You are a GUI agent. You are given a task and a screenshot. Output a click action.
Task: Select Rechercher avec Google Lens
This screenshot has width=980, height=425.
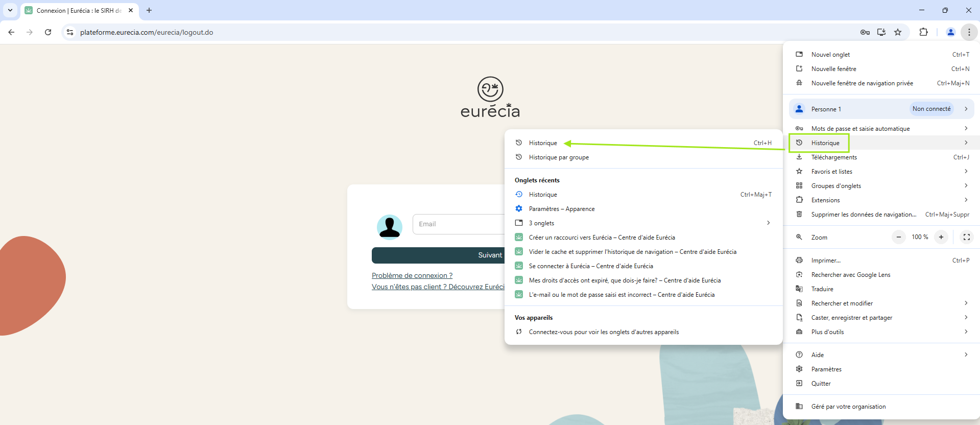pos(881,275)
